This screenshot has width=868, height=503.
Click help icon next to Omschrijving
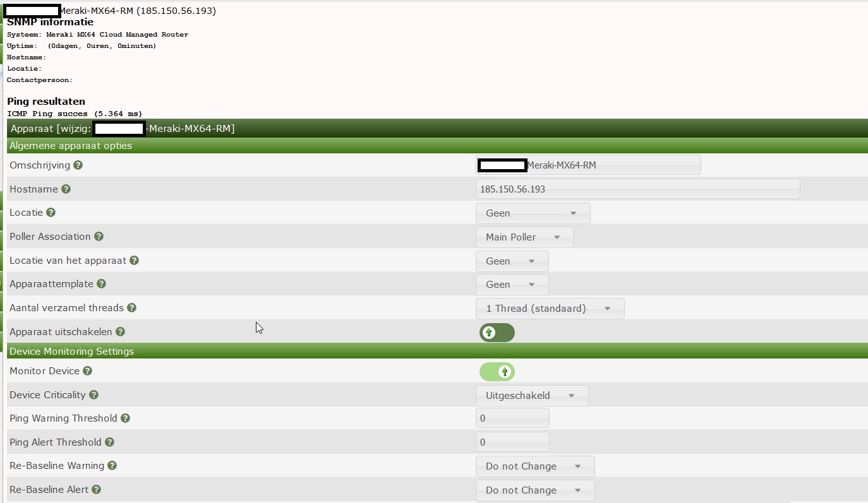pyautogui.click(x=78, y=165)
